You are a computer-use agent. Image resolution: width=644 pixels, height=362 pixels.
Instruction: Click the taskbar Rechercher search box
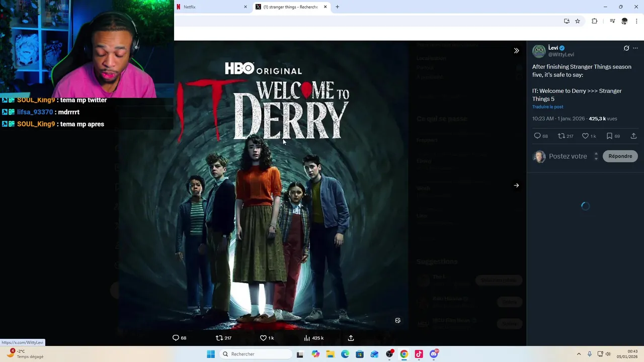coord(256,354)
